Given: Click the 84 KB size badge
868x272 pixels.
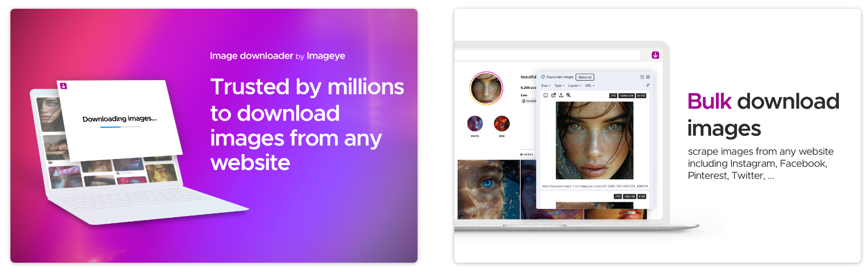Looking at the screenshot, I should (x=641, y=95).
